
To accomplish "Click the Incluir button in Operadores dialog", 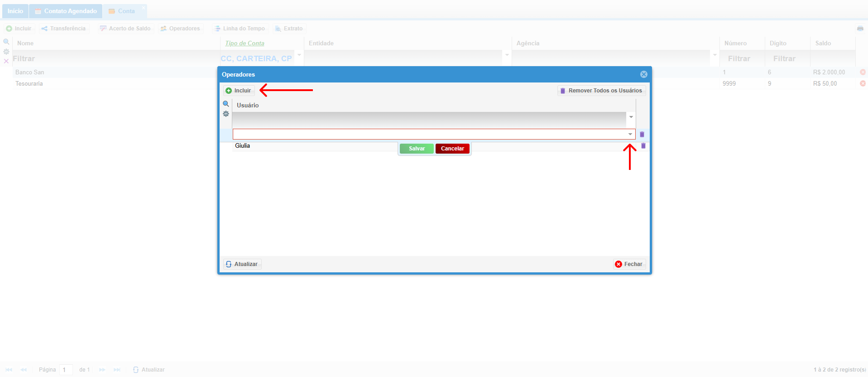I will tap(239, 91).
